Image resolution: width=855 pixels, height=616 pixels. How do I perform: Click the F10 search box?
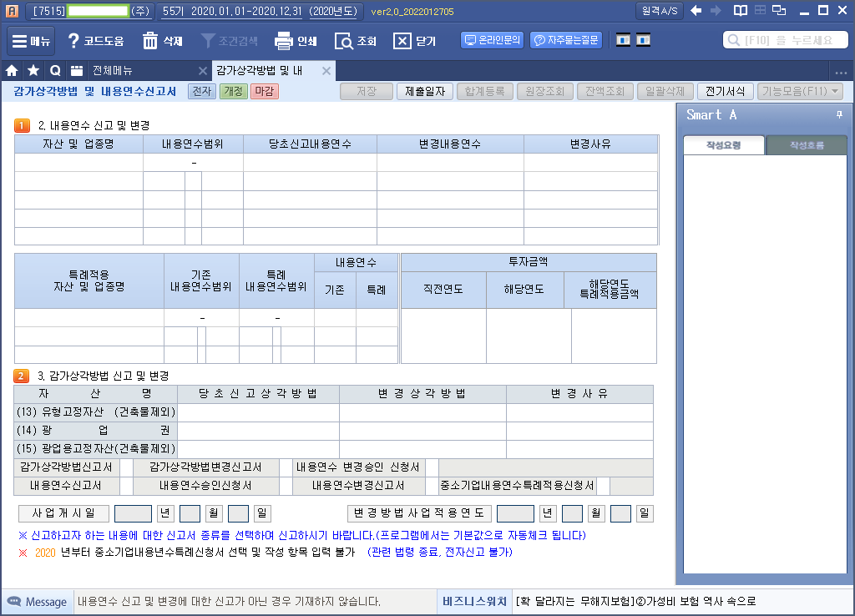(x=785, y=40)
